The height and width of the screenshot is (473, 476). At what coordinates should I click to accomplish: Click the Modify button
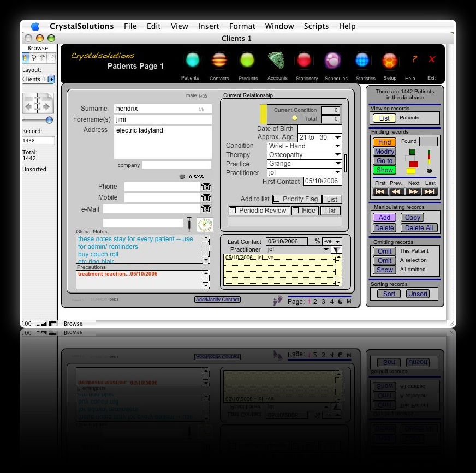coord(384,152)
